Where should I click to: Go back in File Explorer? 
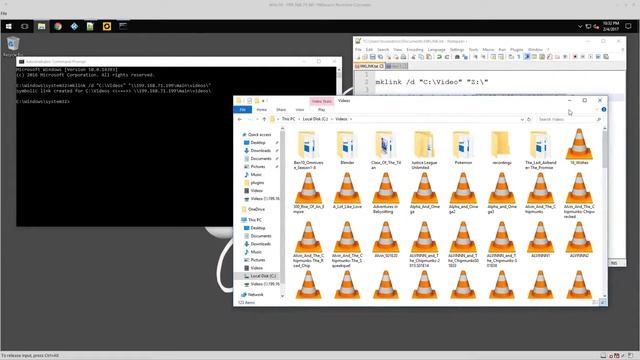click(240, 119)
